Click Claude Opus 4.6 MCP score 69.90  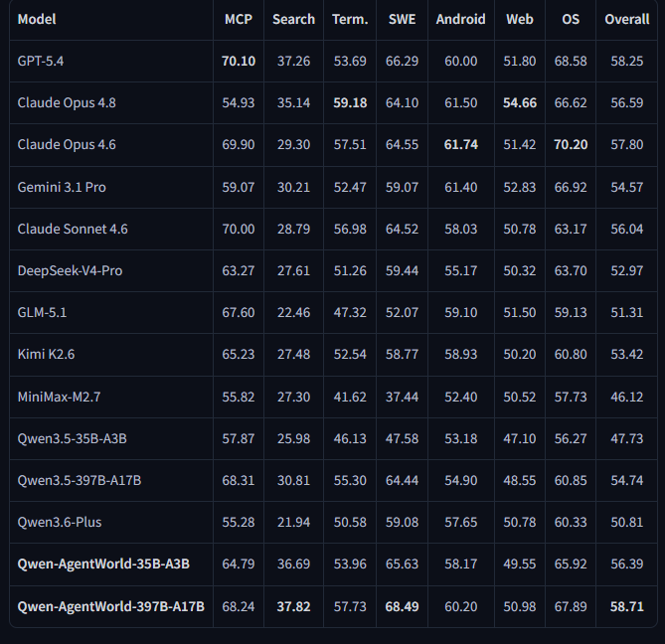239,144
